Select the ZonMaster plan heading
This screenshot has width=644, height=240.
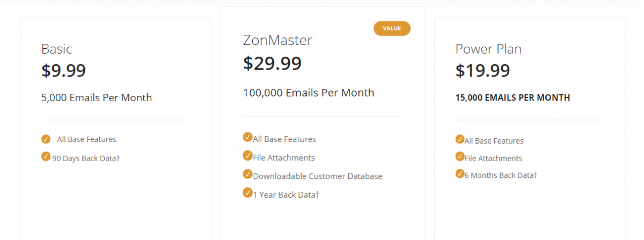pyautogui.click(x=277, y=40)
